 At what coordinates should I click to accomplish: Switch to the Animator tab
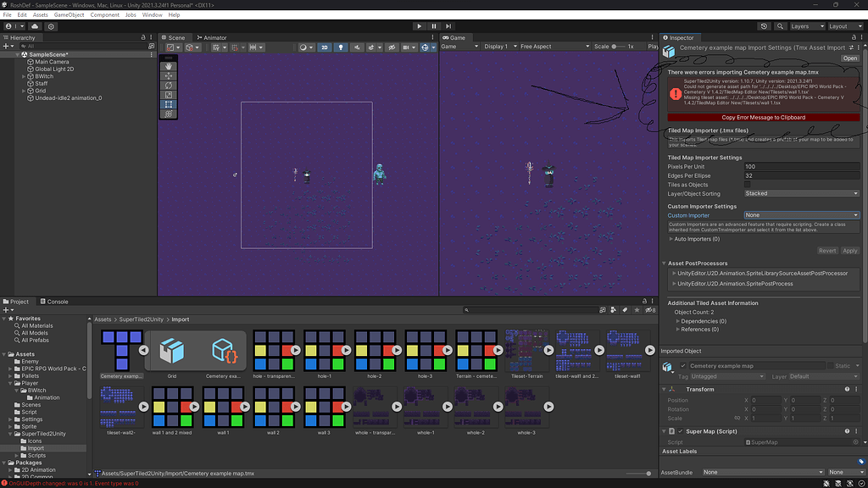pos(212,37)
